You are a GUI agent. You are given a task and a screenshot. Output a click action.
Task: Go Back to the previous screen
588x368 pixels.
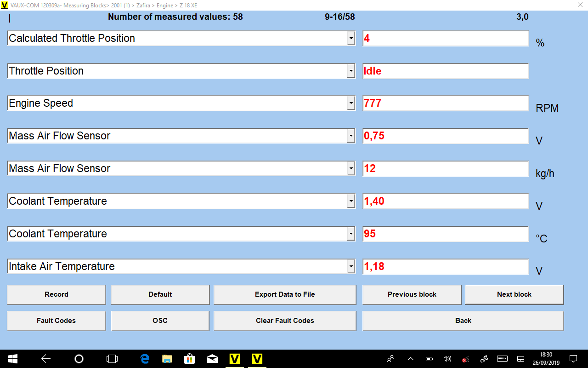point(463,321)
